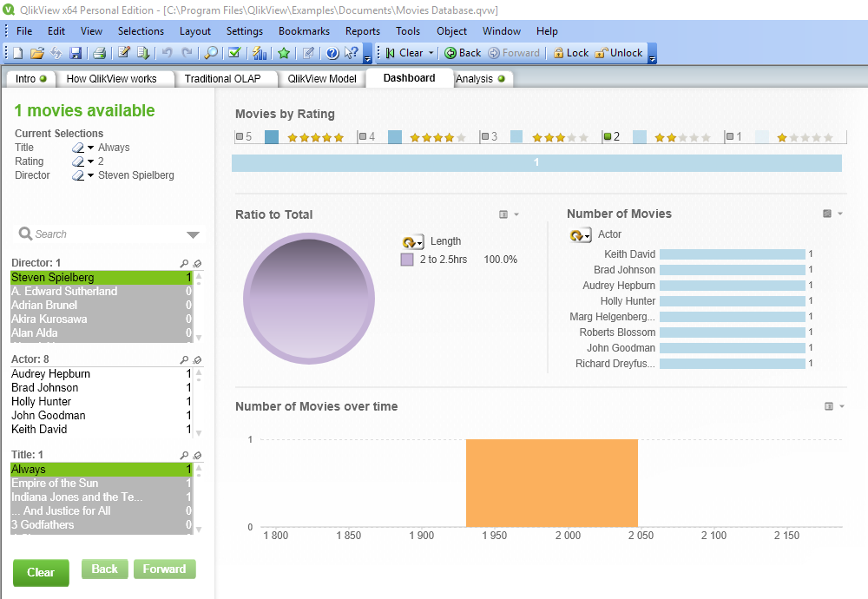Open the Selections menu
This screenshot has height=599, width=868.
tap(141, 31)
